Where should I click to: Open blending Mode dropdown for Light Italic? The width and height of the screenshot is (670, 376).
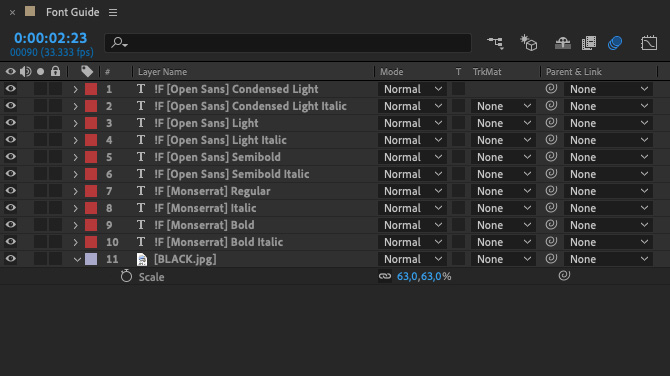(412, 140)
